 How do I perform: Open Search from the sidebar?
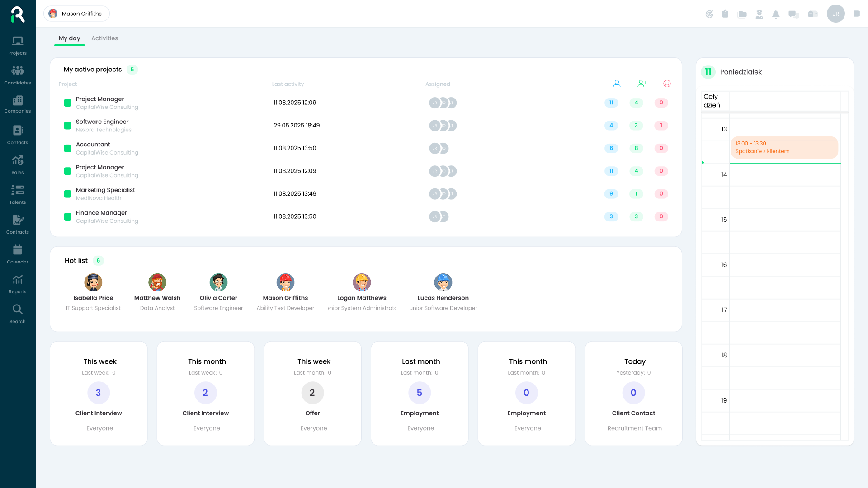[18, 313]
